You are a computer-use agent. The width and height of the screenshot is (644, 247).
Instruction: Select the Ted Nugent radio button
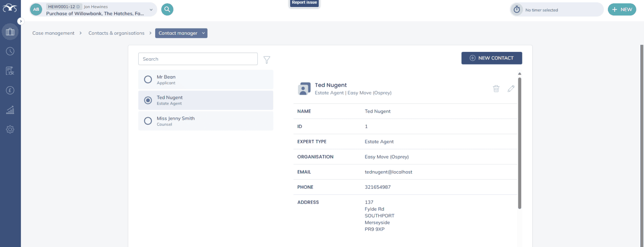point(148,100)
